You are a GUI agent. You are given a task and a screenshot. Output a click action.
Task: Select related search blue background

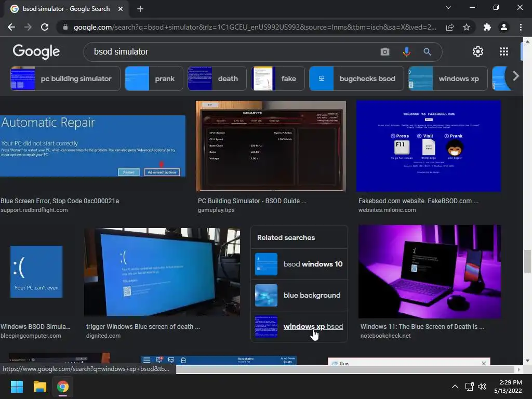point(299,295)
